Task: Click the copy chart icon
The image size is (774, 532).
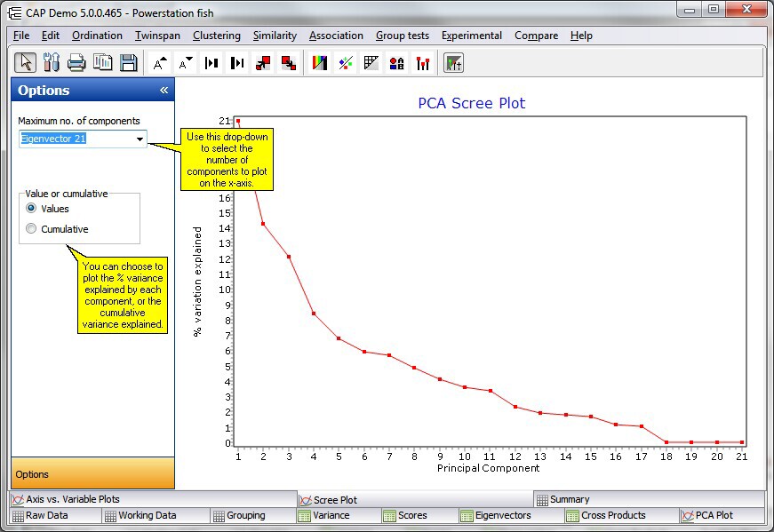Action: pyautogui.click(x=103, y=63)
